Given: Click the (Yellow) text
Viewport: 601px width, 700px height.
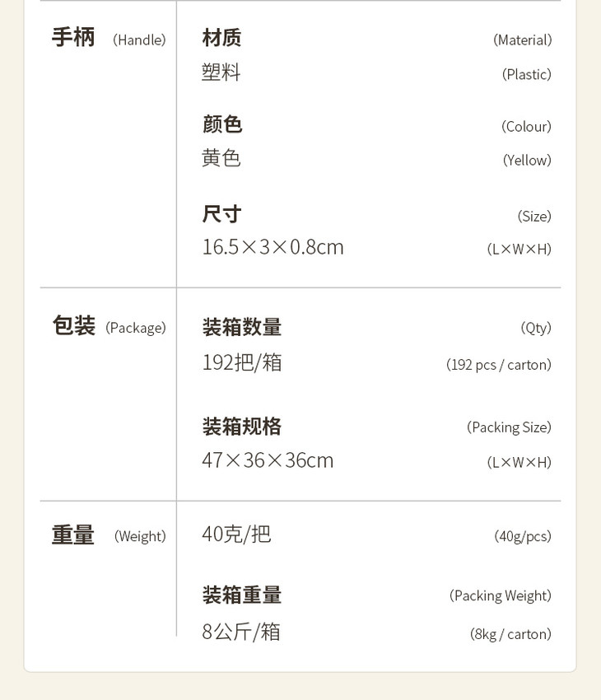Looking at the screenshot, I should pyautogui.click(x=527, y=160).
